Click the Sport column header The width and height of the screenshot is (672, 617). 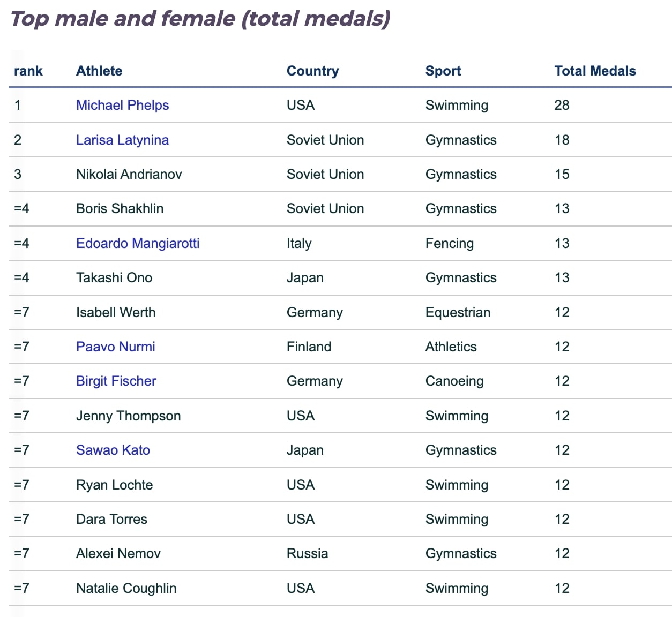click(443, 71)
